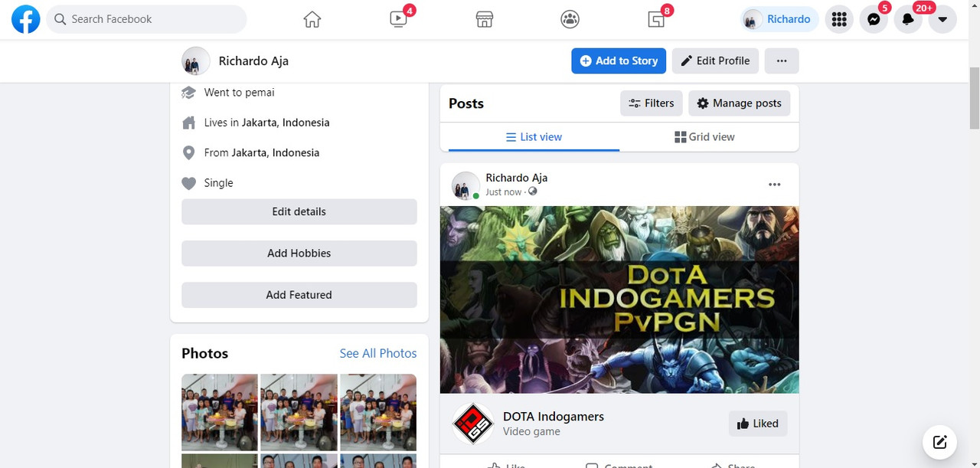Screen dimensions: 980x468
Task: Click the Just now timestamp
Action: pyautogui.click(x=503, y=192)
